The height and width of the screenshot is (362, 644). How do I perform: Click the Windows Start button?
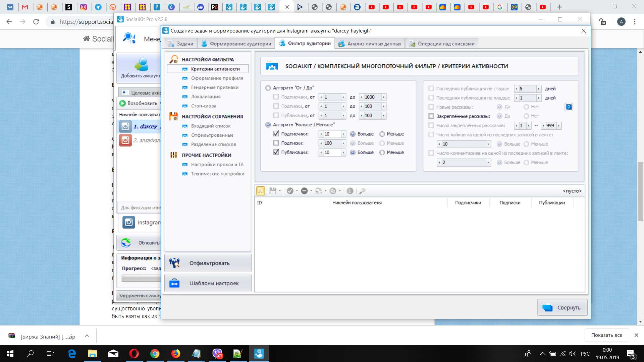(x=10, y=353)
